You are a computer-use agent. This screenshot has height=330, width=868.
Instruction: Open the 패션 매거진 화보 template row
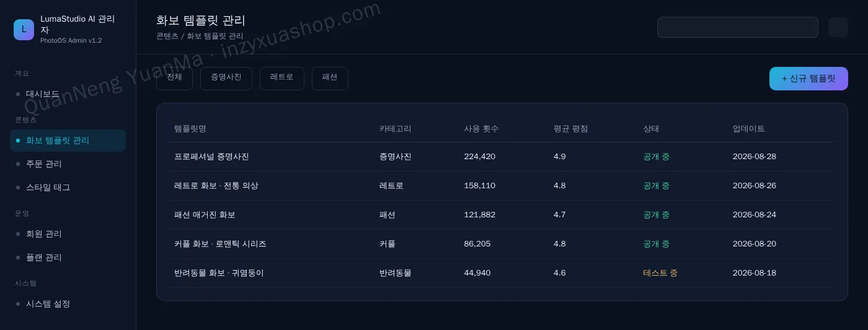pos(502,215)
